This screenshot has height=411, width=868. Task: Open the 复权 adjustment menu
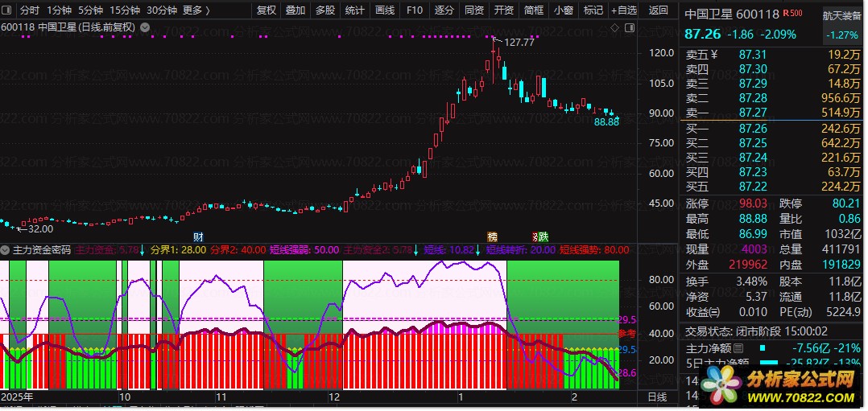(267, 10)
